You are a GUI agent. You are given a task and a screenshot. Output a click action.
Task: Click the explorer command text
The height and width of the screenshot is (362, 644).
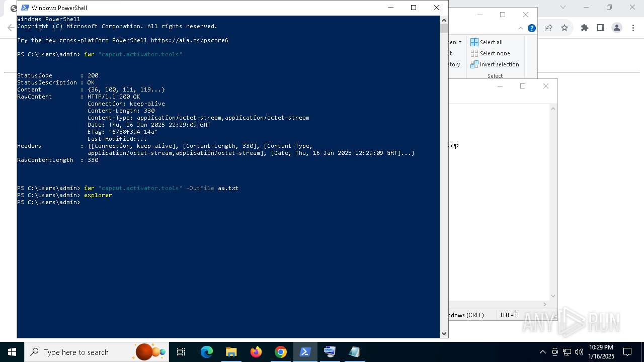[x=98, y=195]
